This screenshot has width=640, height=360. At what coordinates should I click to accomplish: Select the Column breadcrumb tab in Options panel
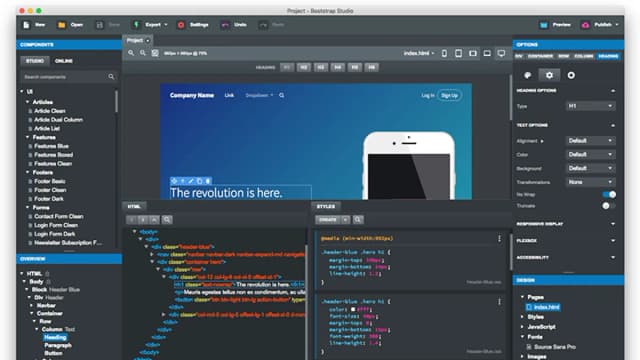pyautogui.click(x=584, y=56)
